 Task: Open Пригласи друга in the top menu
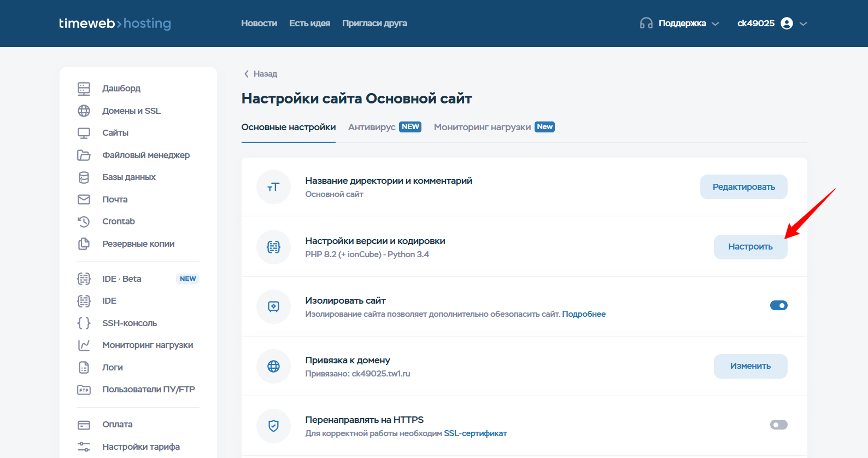(374, 24)
